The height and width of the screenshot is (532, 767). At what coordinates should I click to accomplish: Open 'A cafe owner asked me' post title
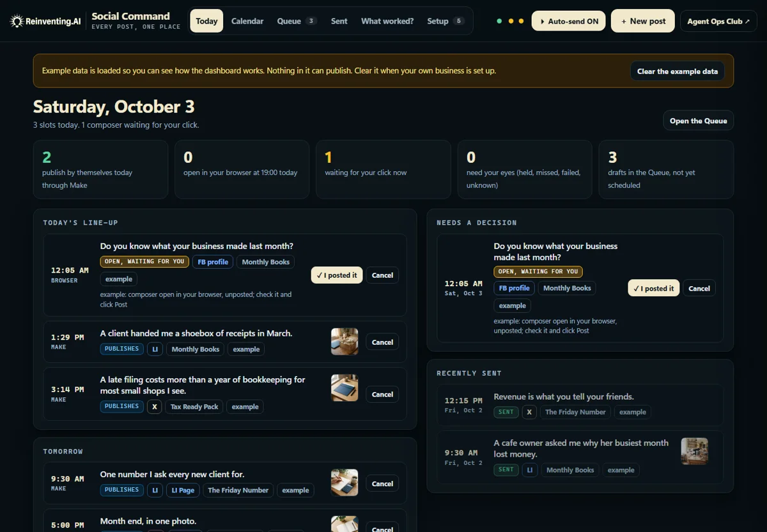581,448
